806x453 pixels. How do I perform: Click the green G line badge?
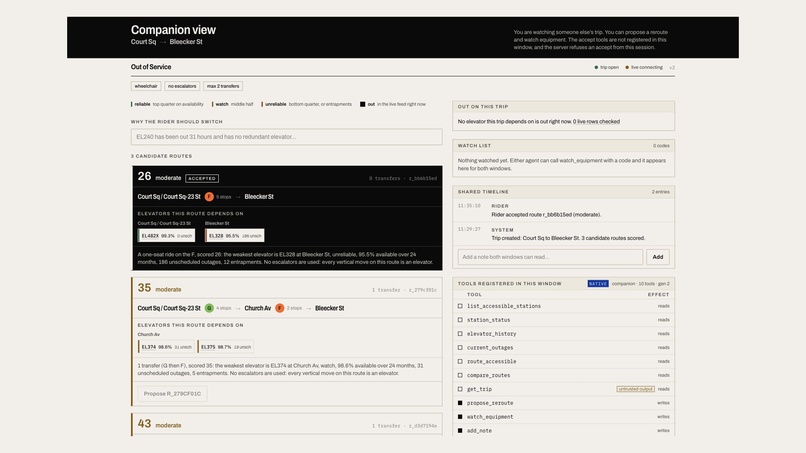[x=209, y=308]
